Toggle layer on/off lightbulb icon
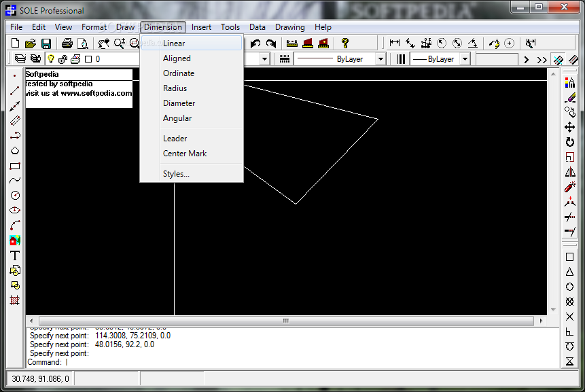The height and width of the screenshot is (392, 585). click(51, 59)
